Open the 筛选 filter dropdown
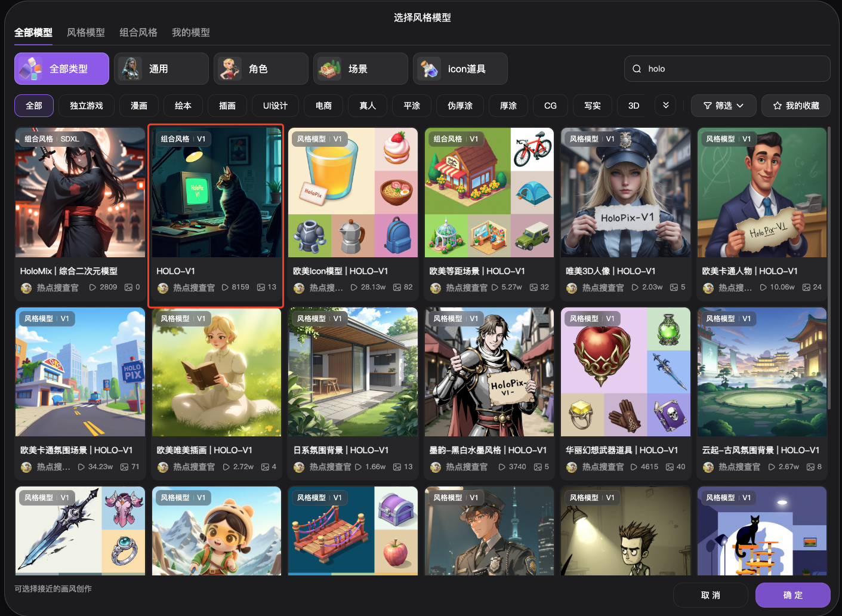 point(723,106)
